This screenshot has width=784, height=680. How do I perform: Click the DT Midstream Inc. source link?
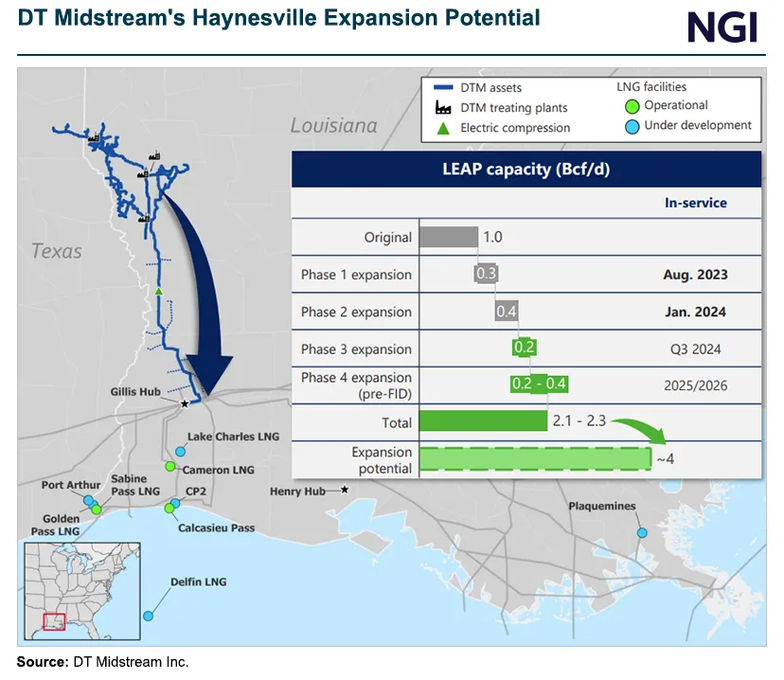130,661
